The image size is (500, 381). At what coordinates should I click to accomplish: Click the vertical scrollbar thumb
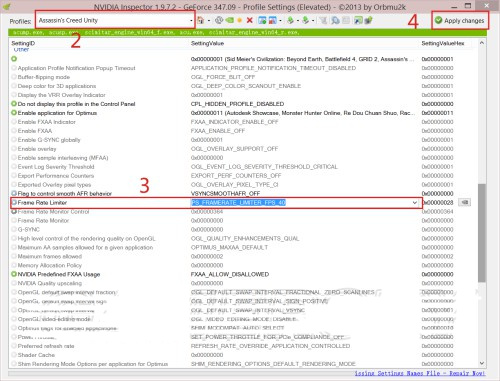pos(482,233)
